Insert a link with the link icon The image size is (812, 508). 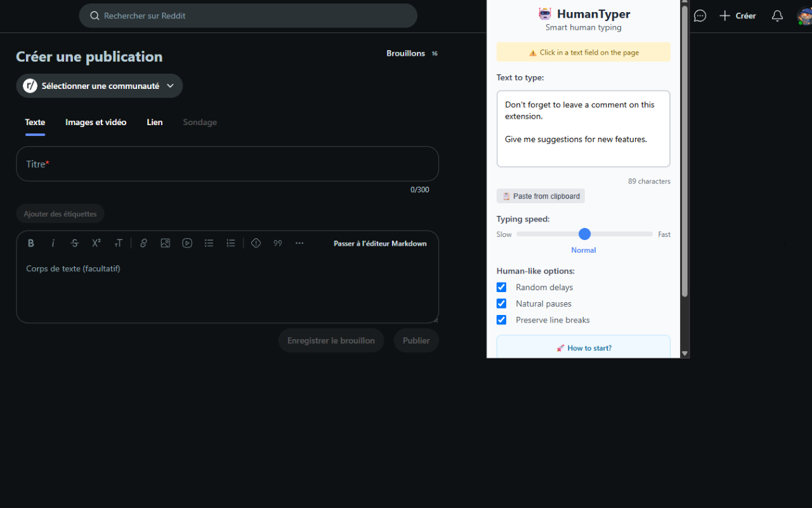143,243
